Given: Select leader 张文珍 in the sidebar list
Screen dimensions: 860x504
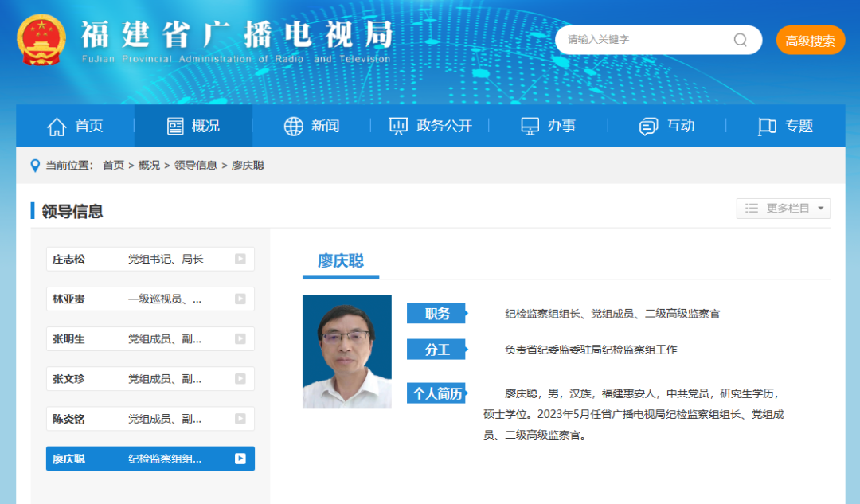Looking at the screenshot, I should coord(150,379).
